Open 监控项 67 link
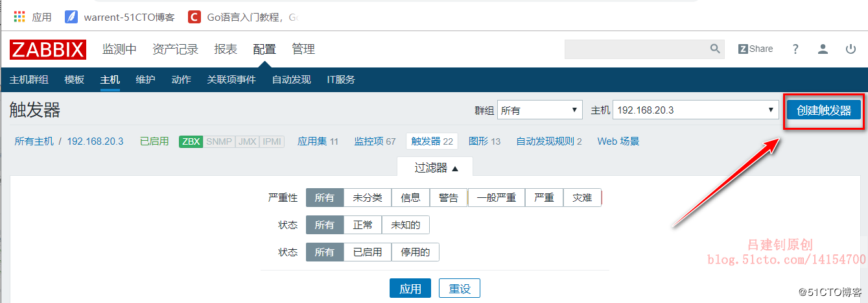Image resolution: width=868 pixels, height=303 pixels. (375, 141)
